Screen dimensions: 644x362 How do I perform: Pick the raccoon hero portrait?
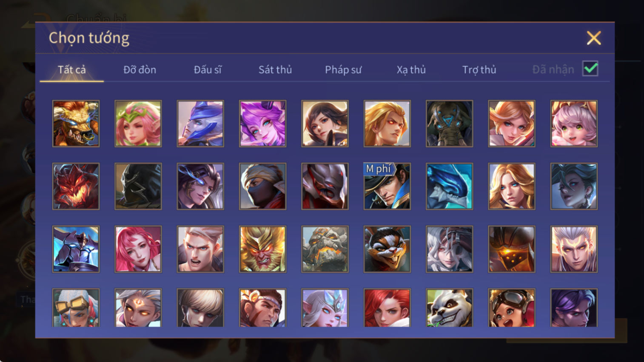tap(387, 249)
